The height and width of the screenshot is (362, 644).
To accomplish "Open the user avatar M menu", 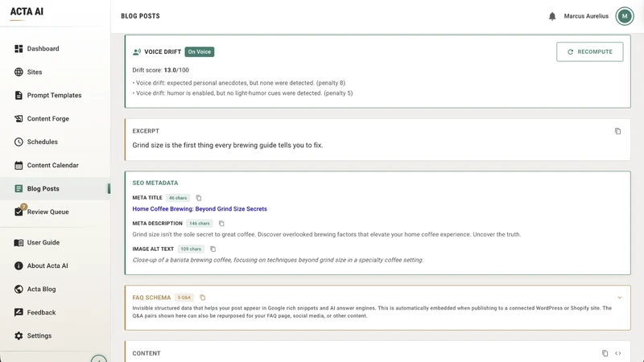I will pos(625,16).
